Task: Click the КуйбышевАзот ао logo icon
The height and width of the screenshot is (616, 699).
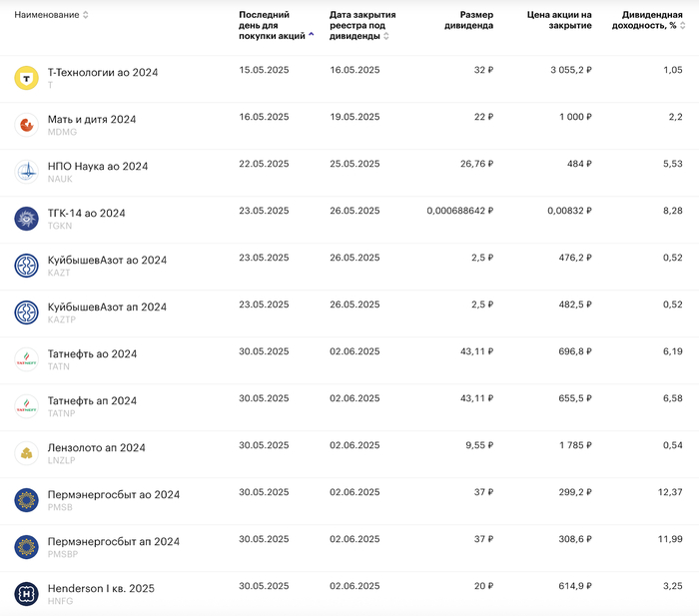Action: click(26, 266)
